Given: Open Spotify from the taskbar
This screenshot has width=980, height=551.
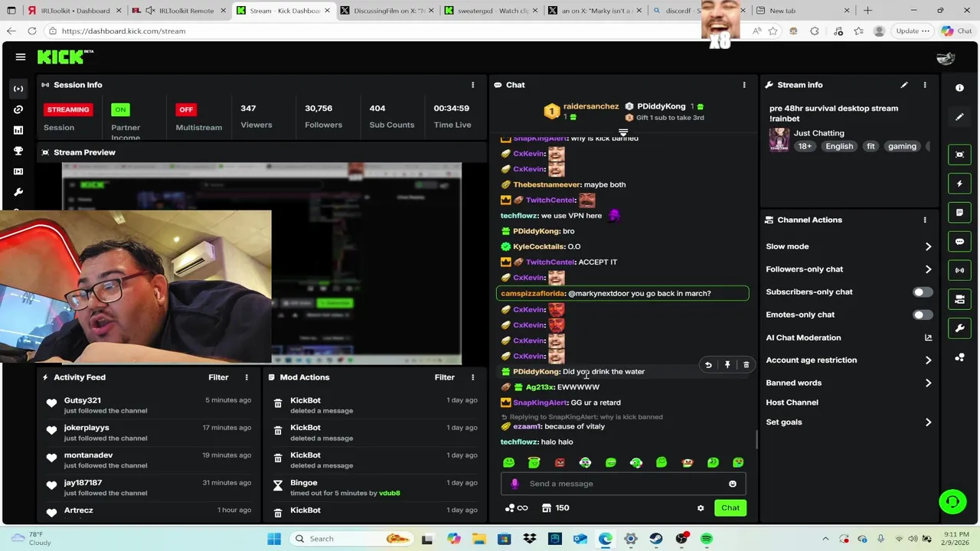Looking at the screenshot, I should tap(707, 539).
